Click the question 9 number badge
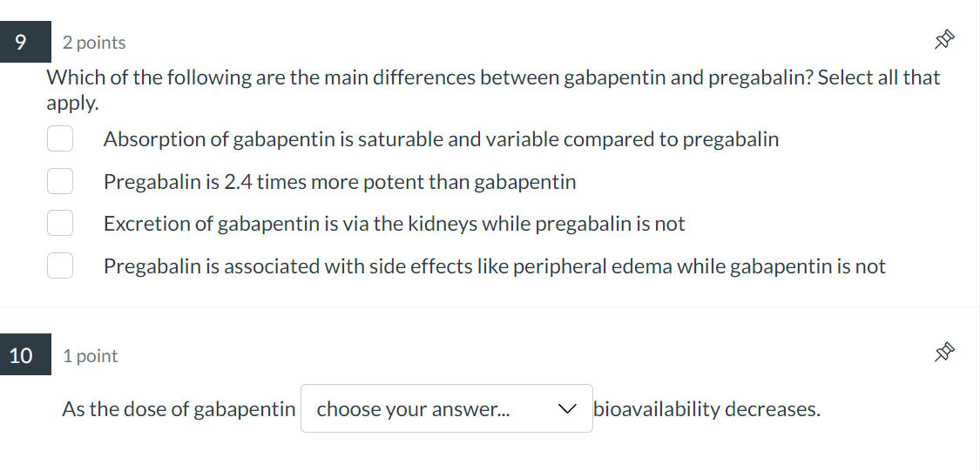The image size is (980, 471). (21, 42)
